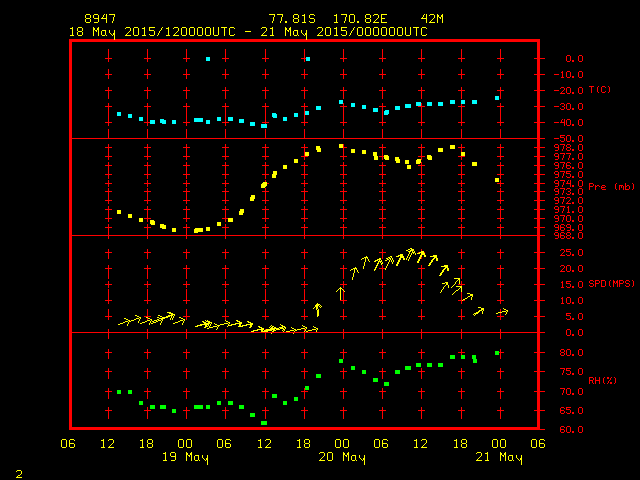Click the "00" hour label above "21 May"
This screenshot has width=640, height=480.
click(x=499, y=444)
